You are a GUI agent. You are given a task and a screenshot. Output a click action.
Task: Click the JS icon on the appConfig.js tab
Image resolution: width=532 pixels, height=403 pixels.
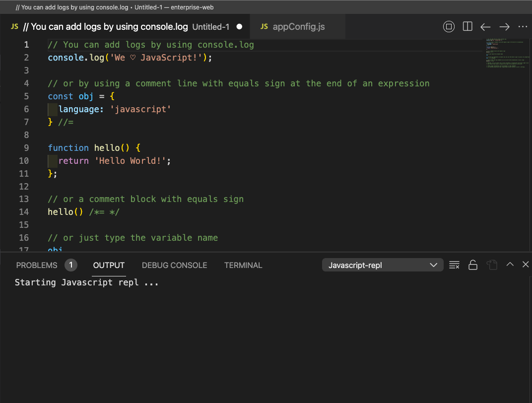265,27
